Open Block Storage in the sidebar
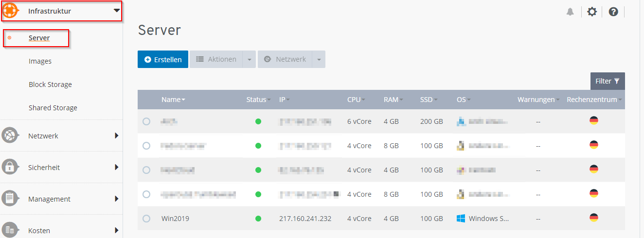The width and height of the screenshot is (644, 238). pos(50,85)
